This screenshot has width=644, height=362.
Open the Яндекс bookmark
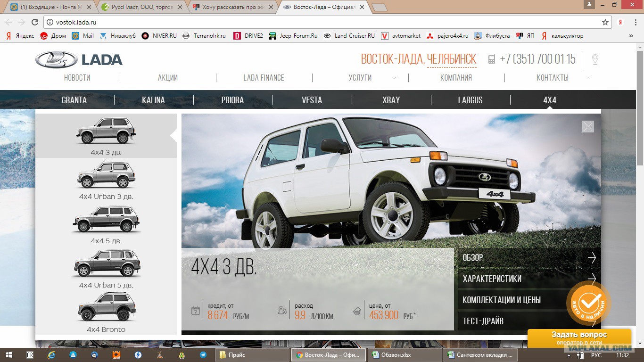pyautogui.click(x=20, y=36)
